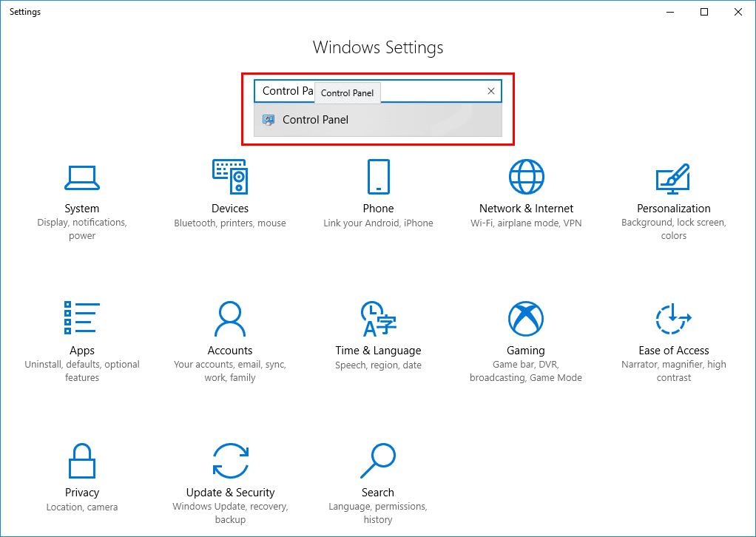The image size is (756, 537).
Task: Go to the Devices category label
Action: (x=230, y=209)
